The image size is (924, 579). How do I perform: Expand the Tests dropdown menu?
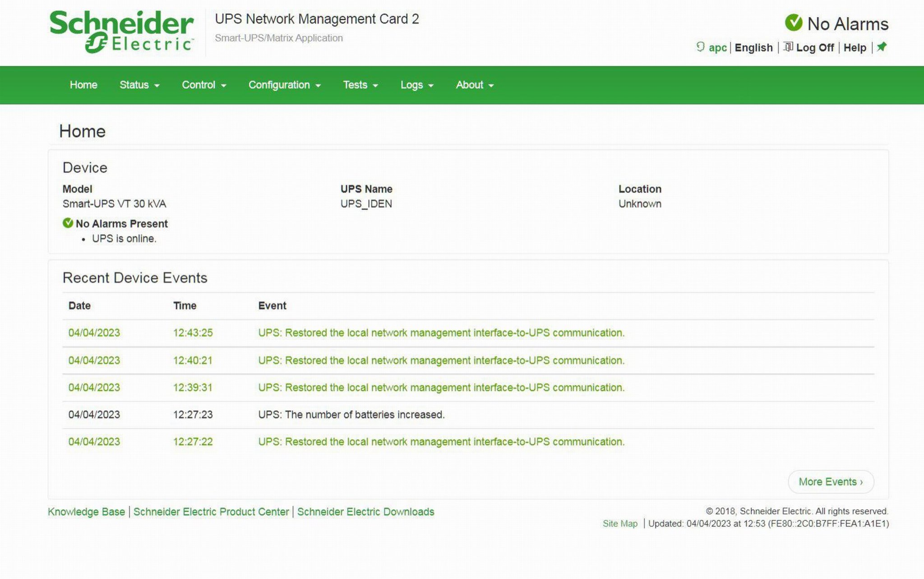click(x=360, y=85)
